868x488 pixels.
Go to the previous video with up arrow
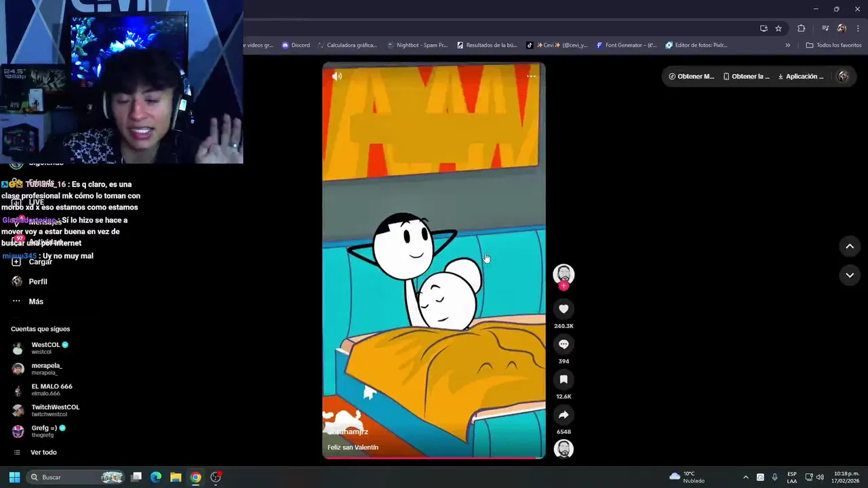tap(850, 247)
